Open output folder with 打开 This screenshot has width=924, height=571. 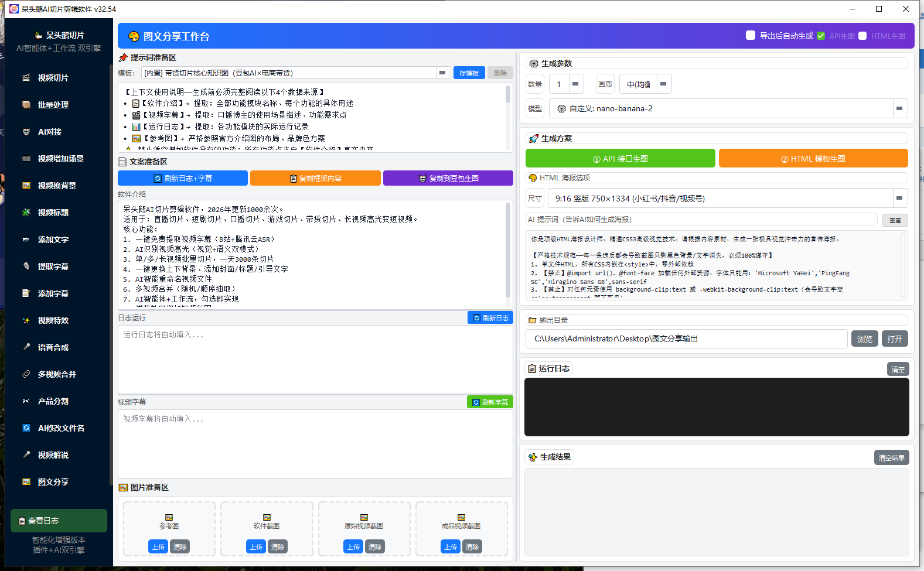895,339
